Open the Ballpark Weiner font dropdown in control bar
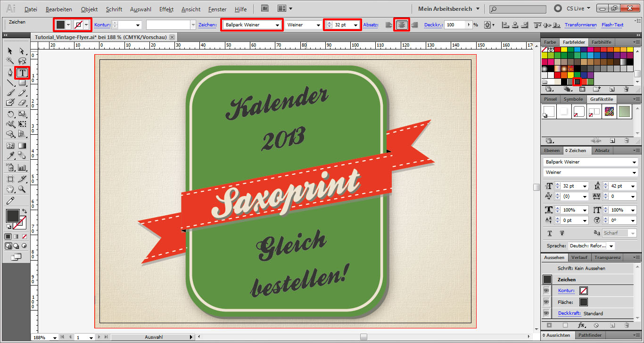This screenshot has width=644, height=343. pos(277,25)
